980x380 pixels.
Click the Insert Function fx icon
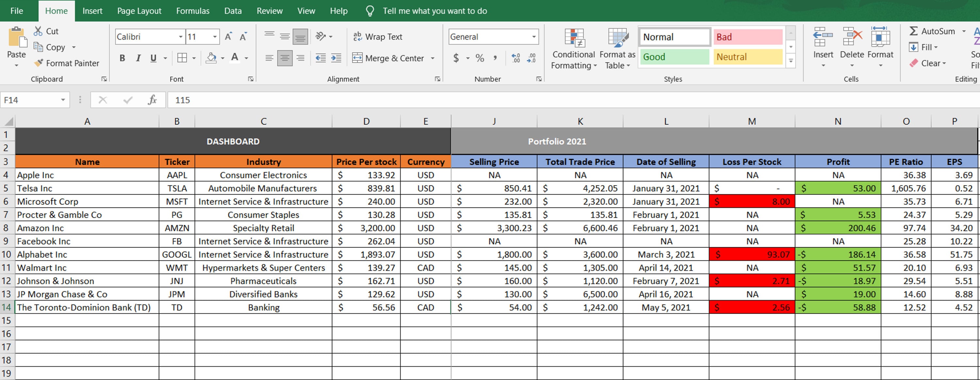point(152,100)
